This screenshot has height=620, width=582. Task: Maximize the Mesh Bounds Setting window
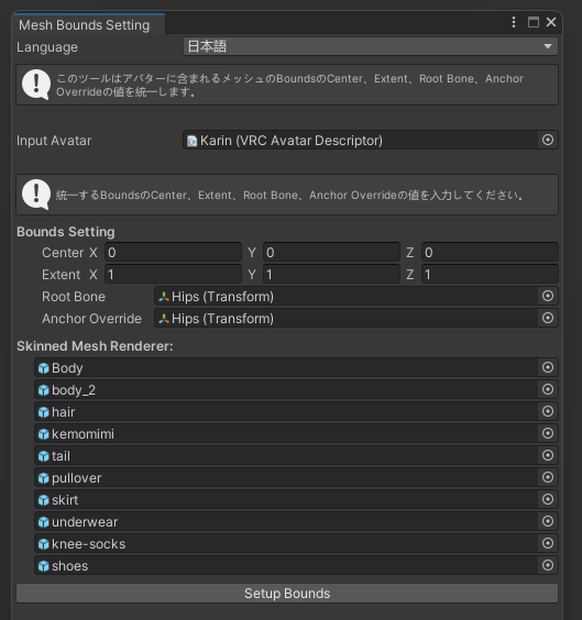pyautogui.click(x=533, y=22)
